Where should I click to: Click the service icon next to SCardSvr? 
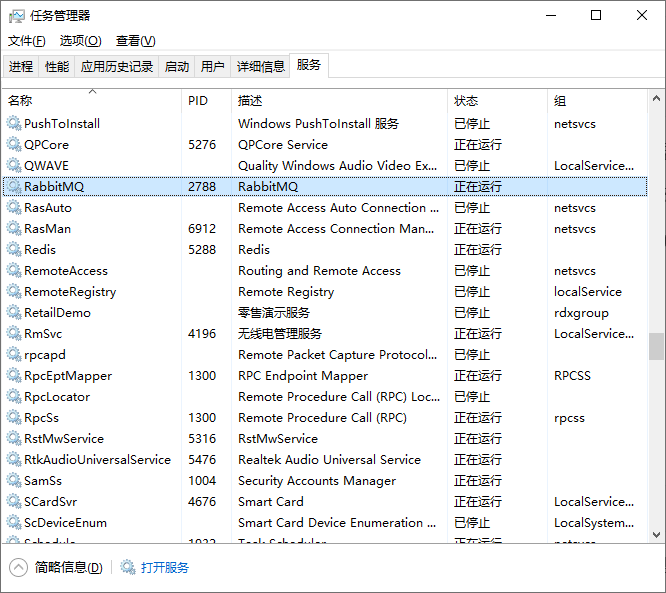pyautogui.click(x=14, y=502)
